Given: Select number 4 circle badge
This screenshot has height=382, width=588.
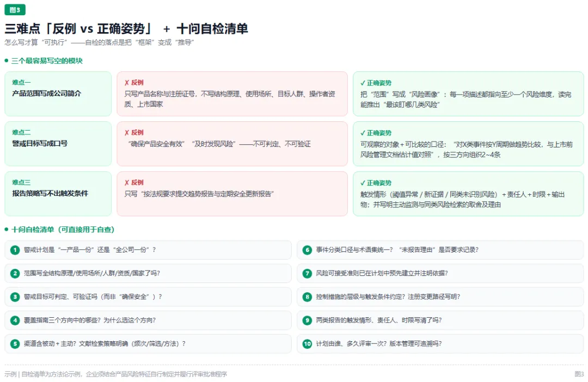Looking at the screenshot, I should (x=15, y=321).
